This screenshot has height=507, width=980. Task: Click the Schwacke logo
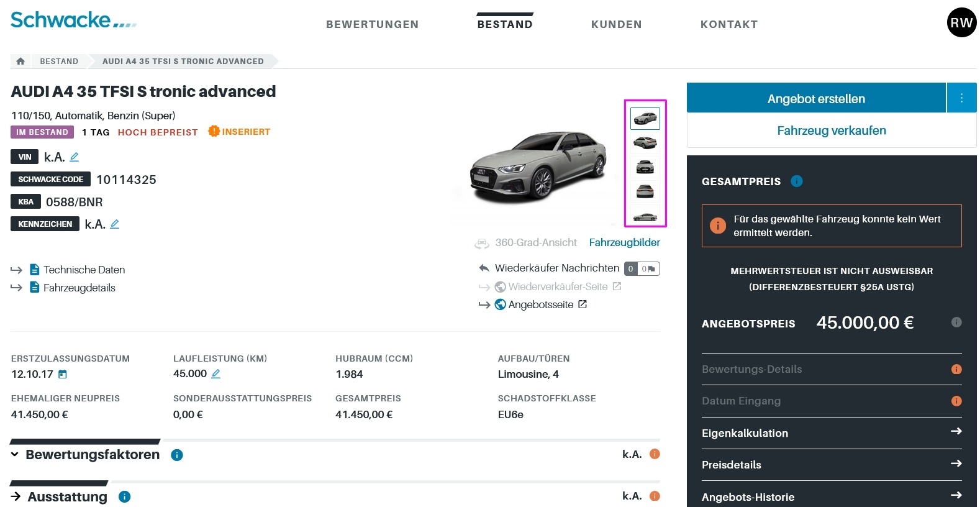(73, 20)
